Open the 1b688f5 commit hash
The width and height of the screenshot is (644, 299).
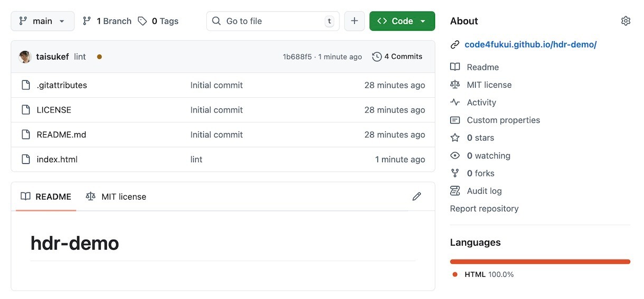(x=297, y=57)
